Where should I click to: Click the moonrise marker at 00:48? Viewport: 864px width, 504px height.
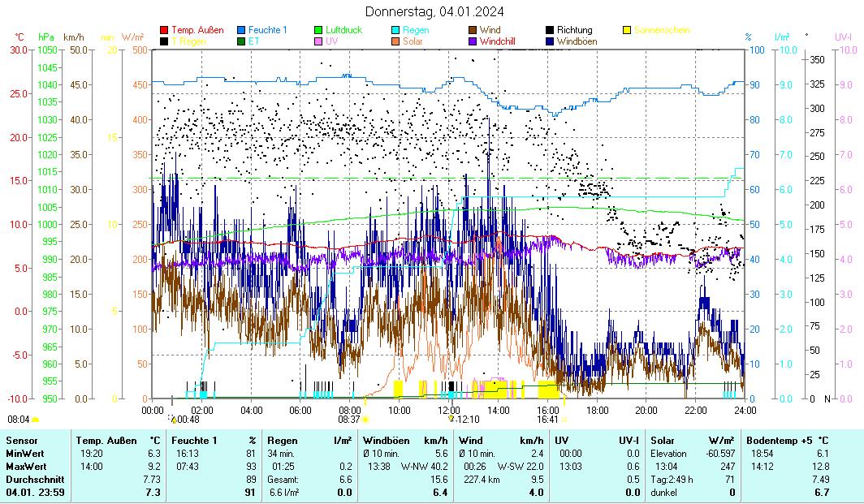click(173, 419)
